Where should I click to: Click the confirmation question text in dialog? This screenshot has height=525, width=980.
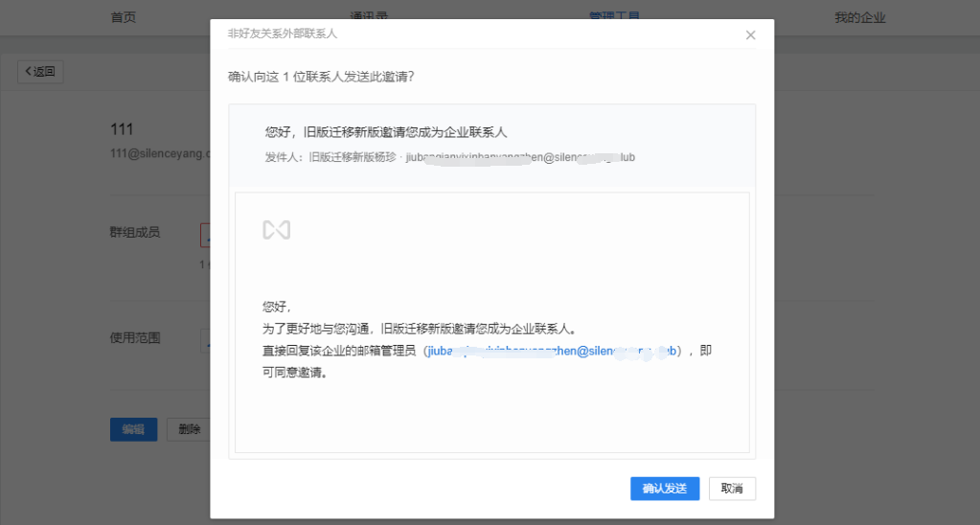click(321, 76)
